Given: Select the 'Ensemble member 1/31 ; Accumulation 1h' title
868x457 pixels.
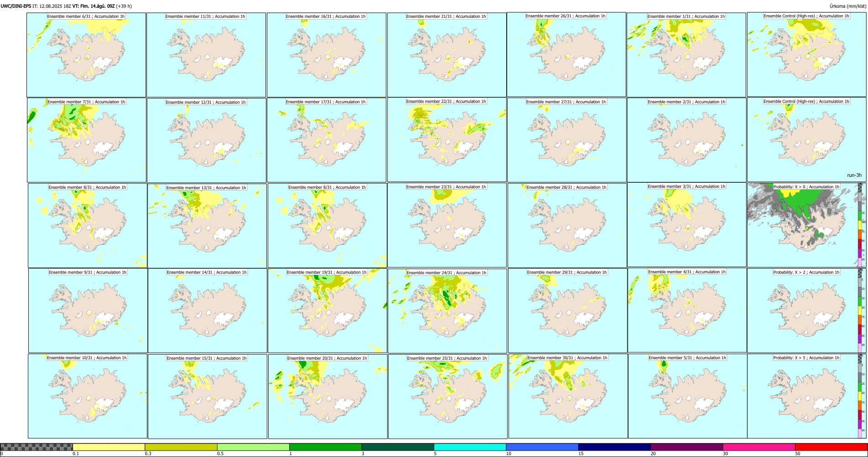Looking at the screenshot, I should [x=686, y=16].
